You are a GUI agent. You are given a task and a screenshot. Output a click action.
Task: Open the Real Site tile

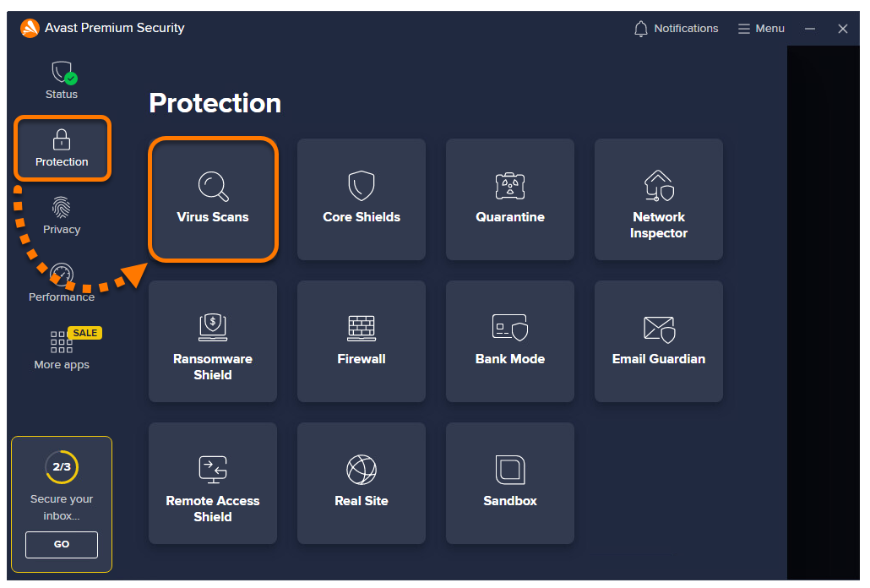pos(362,483)
